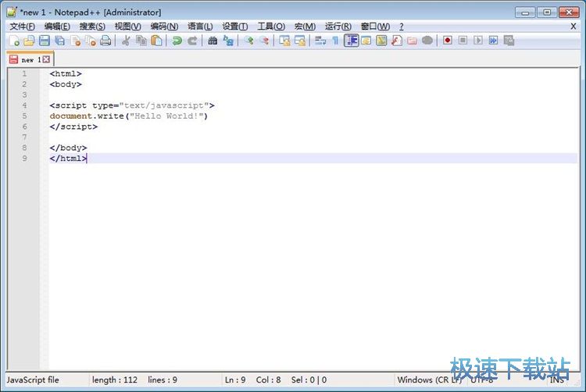Open the user defined language icon

click(366, 41)
